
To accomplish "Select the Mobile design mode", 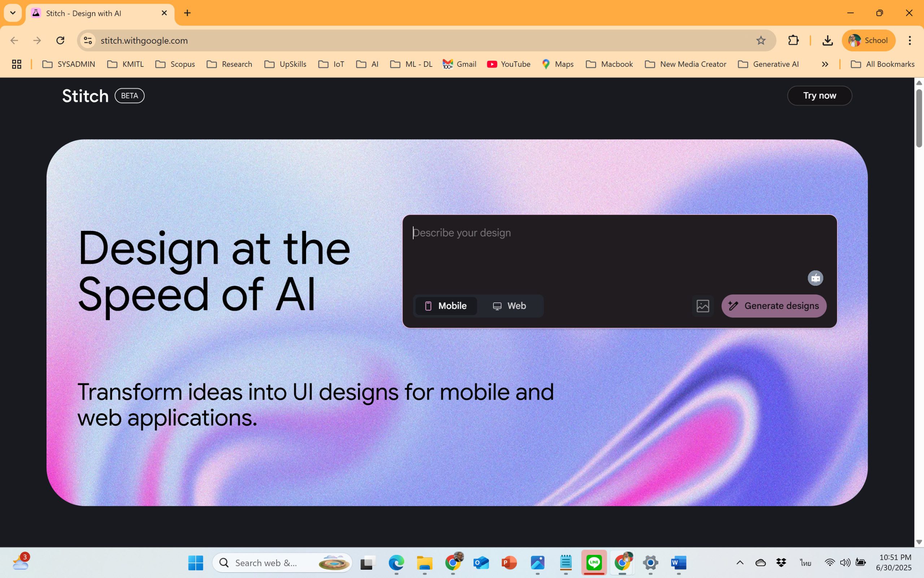I will 446,306.
